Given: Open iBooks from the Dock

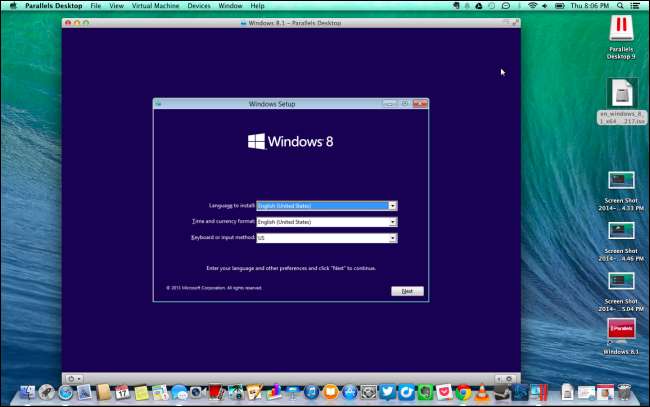Looking at the screenshot, I should coord(331,392).
